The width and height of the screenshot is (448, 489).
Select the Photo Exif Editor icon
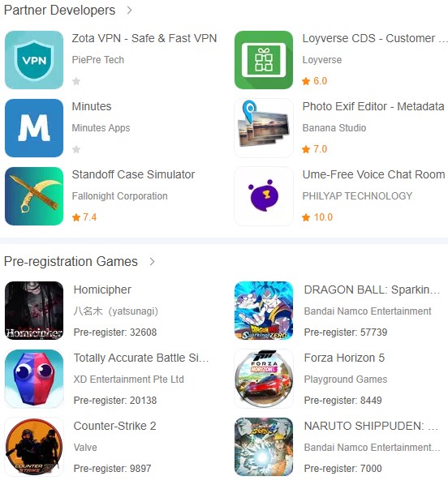[x=264, y=128]
